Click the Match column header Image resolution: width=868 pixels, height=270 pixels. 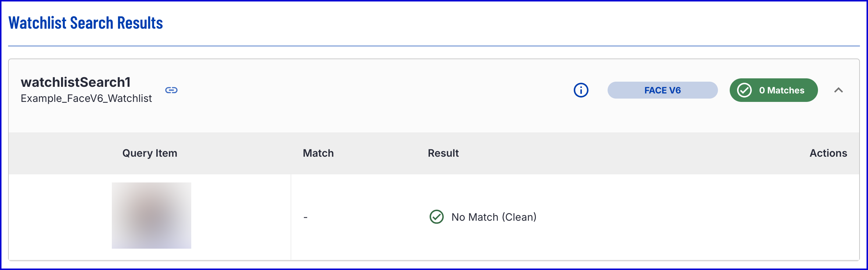pyautogui.click(x=318, y=153)
